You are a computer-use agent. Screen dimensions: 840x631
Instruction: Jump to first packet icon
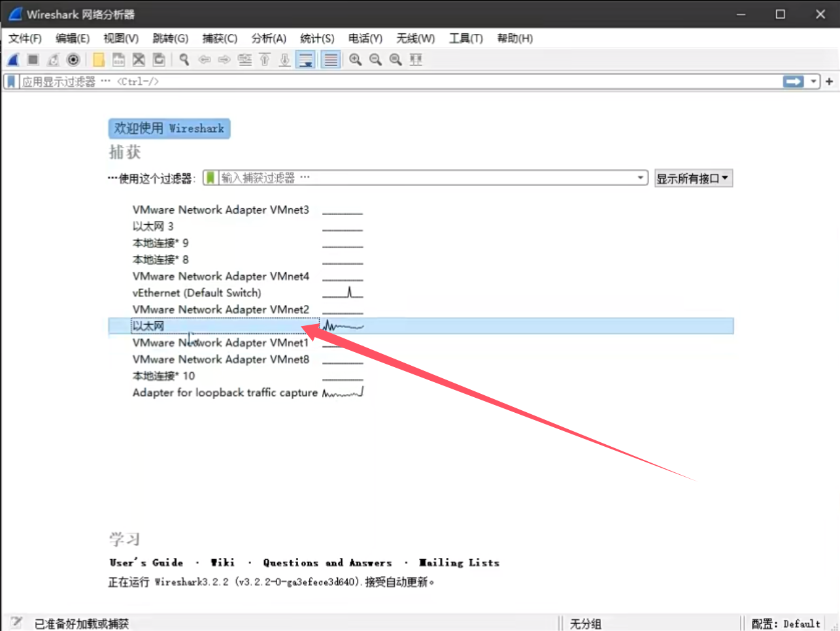point(265,60)
